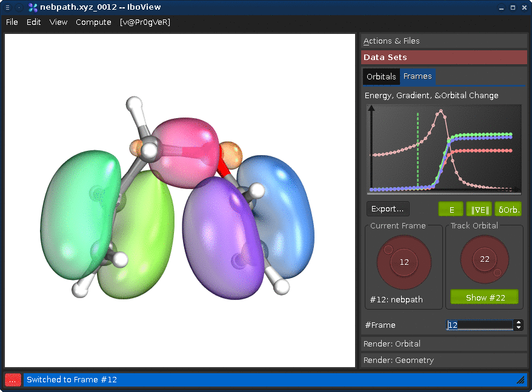Screen dimensions: 532x392
Task: Click the window resize grip at status bar corner
Action: point(520,380)
